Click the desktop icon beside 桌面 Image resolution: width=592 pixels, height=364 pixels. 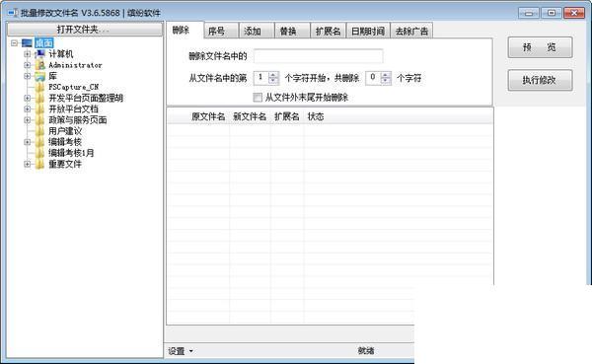click(27, 43)
